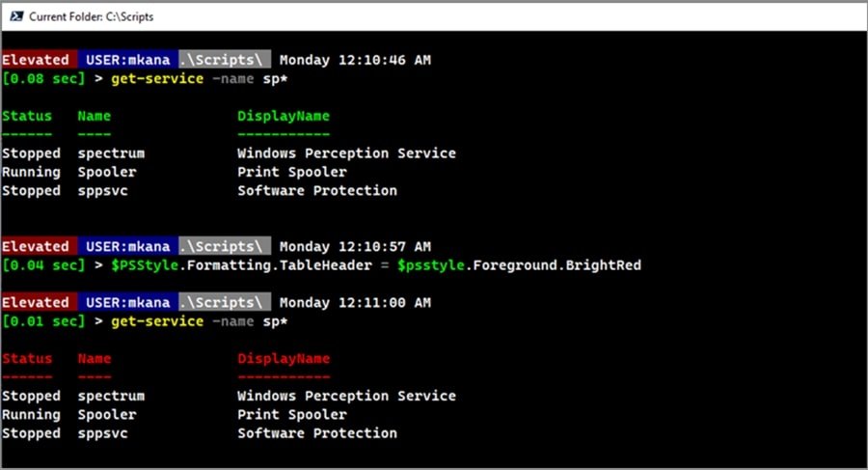Click the Elevated badge beside the 12:10:46 AM timestamp
This screenshot has height=470, width=868.
point(36,60)
